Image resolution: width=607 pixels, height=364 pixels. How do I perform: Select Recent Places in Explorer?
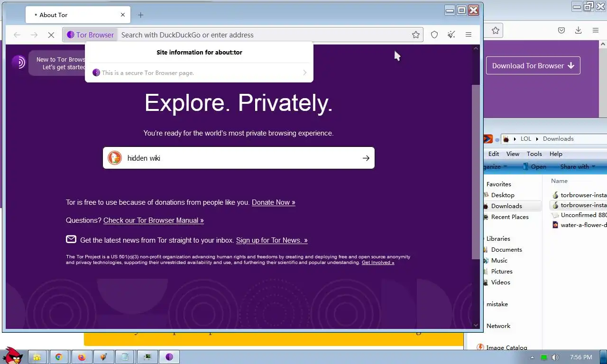point(510,217)
